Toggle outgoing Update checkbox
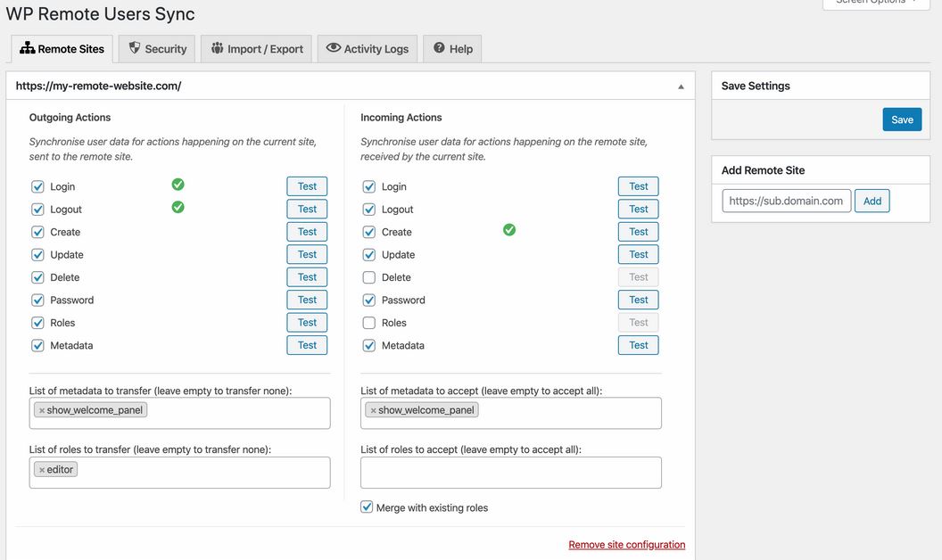 (x=37, y=255)
